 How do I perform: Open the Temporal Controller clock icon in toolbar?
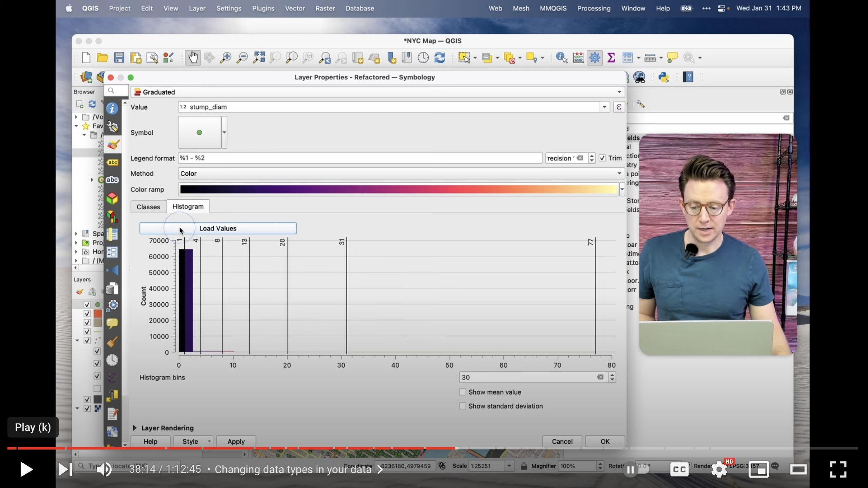point(423,57)
